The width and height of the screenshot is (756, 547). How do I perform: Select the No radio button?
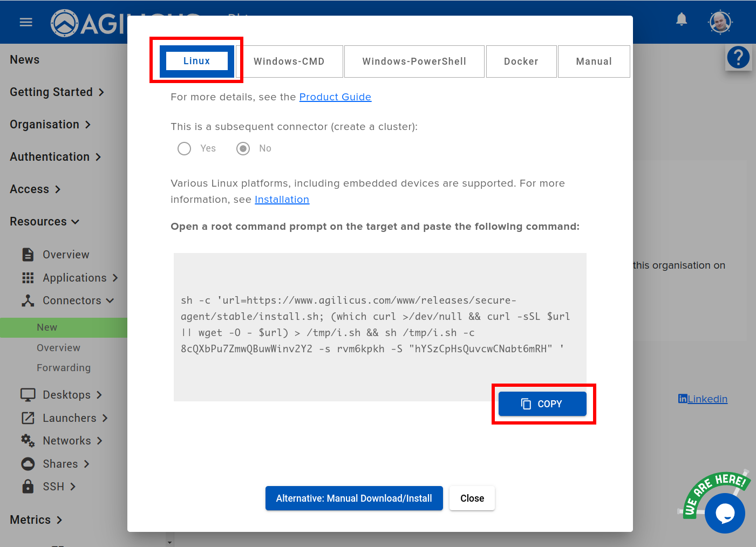[x=243, y=148]
